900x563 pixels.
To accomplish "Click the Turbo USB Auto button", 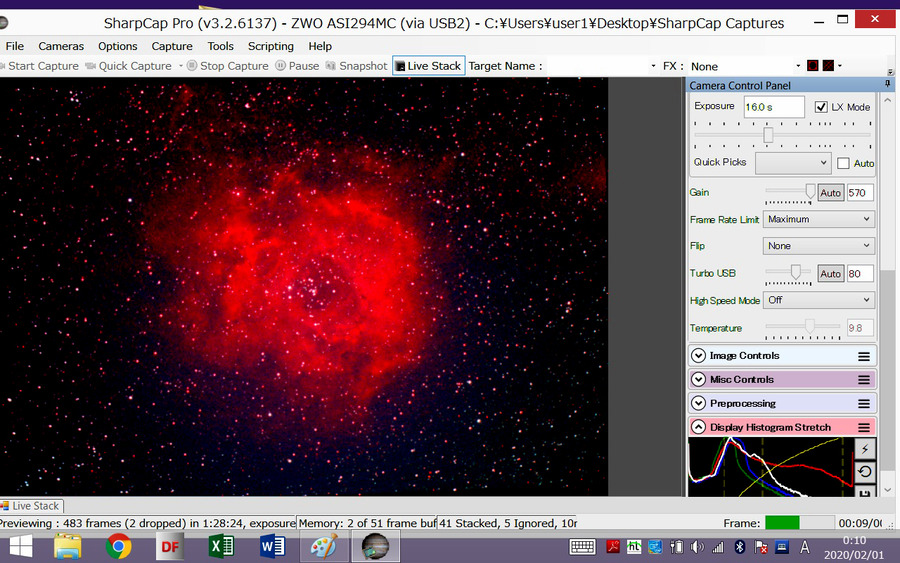I will click(x=830, y=274).
